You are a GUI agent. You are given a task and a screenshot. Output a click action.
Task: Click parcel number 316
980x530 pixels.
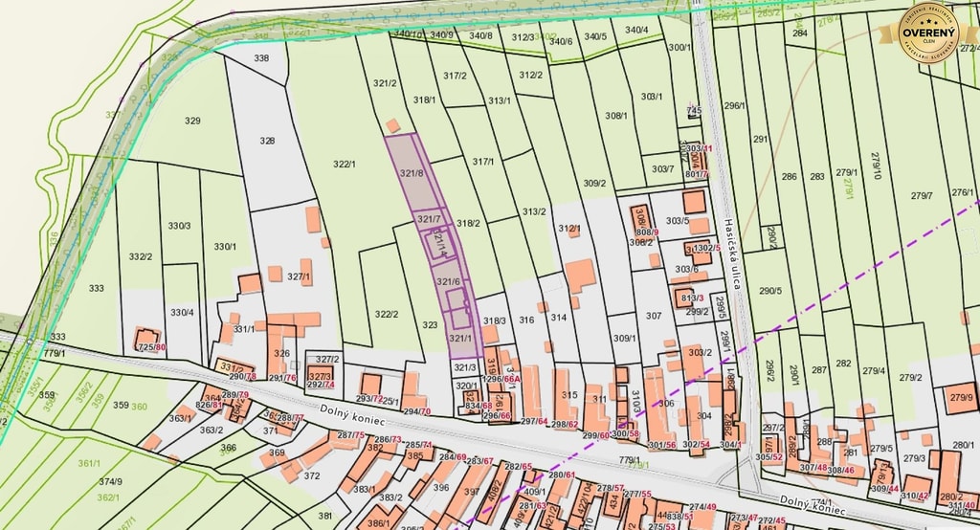(x=527, y=320)
